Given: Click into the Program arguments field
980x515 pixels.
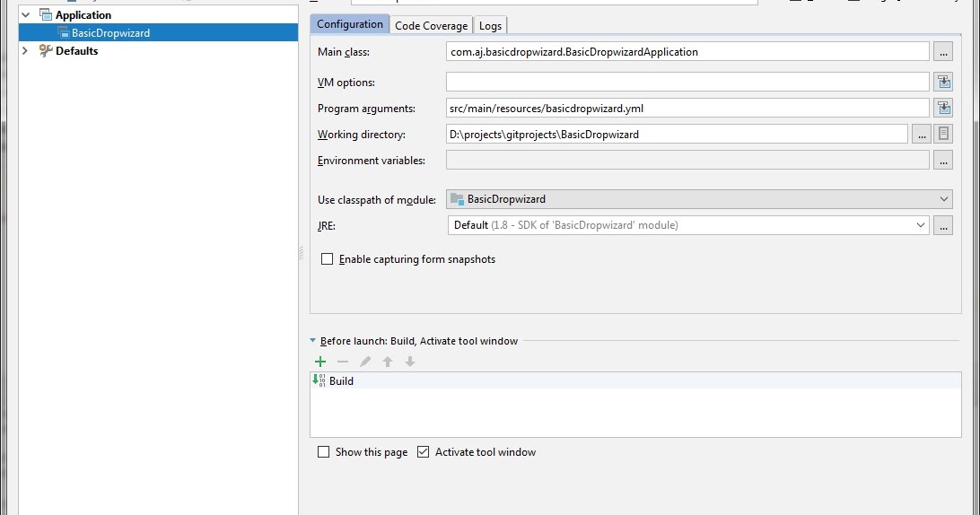Looking at the screenshot, I should tap(687, 109).
